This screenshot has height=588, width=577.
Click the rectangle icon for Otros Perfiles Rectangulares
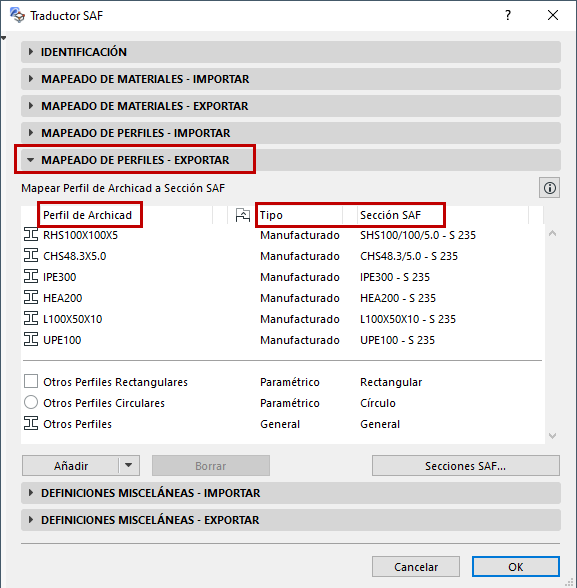pos(31,381)
